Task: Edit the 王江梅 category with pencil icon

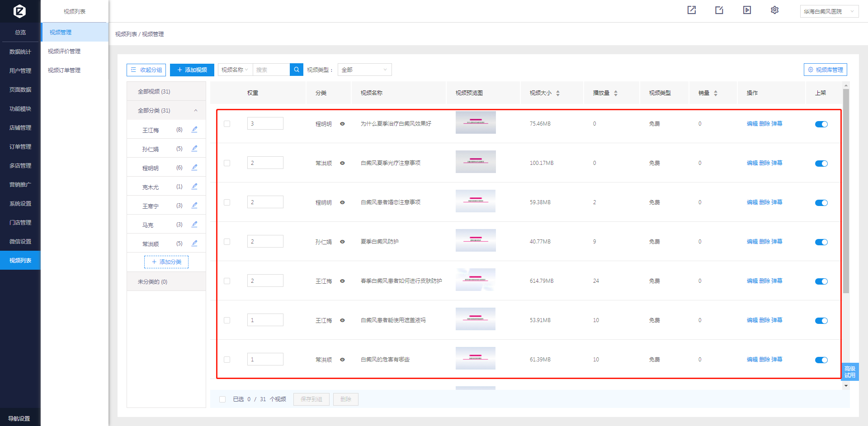Action: (194, 130)
